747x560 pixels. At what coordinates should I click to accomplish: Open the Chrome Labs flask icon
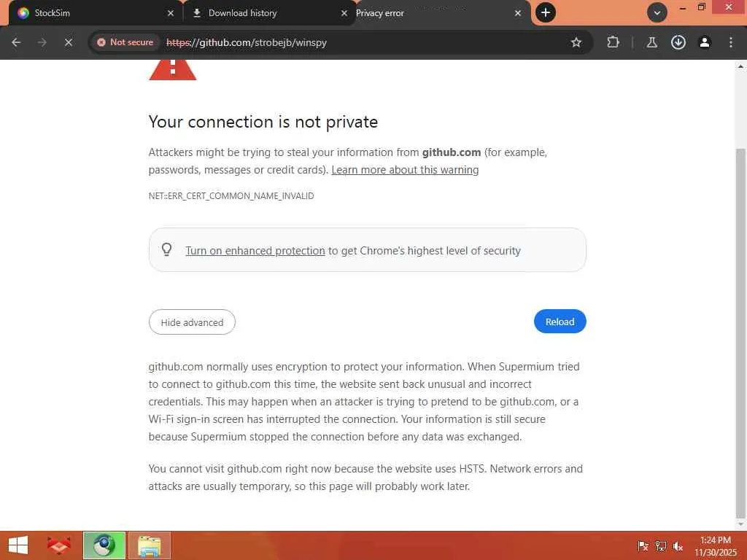(x=651, y=42)
